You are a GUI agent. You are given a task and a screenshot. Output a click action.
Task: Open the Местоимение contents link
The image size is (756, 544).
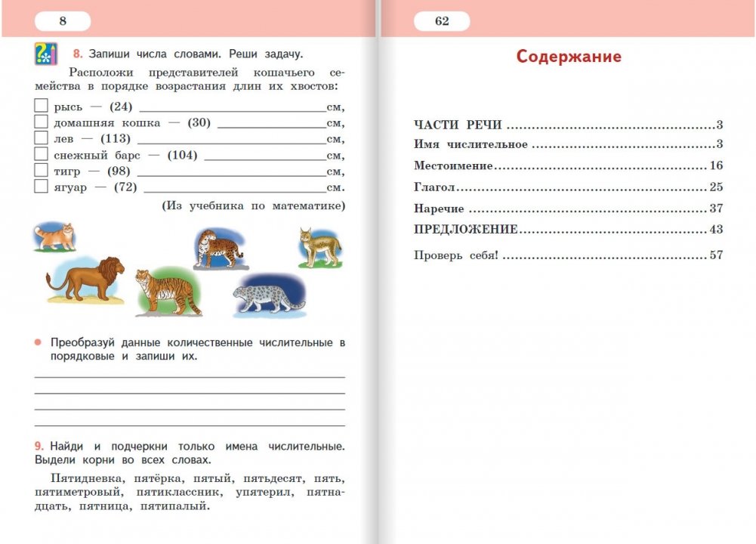454,166
